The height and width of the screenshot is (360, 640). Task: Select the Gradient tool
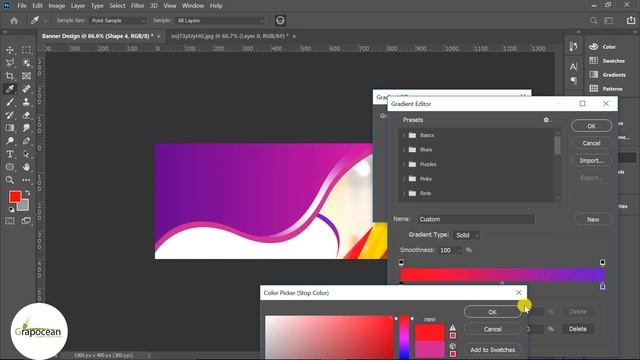click(10, 128)
